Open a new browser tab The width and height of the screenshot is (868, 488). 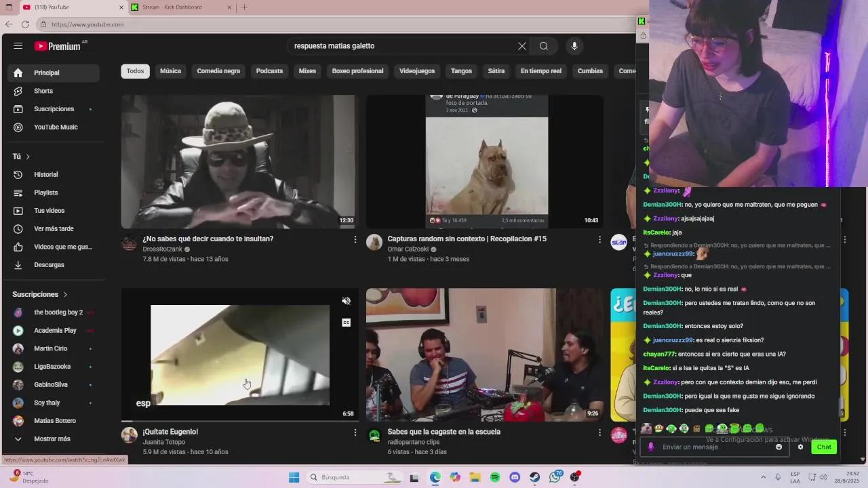(x=244, y=7)
